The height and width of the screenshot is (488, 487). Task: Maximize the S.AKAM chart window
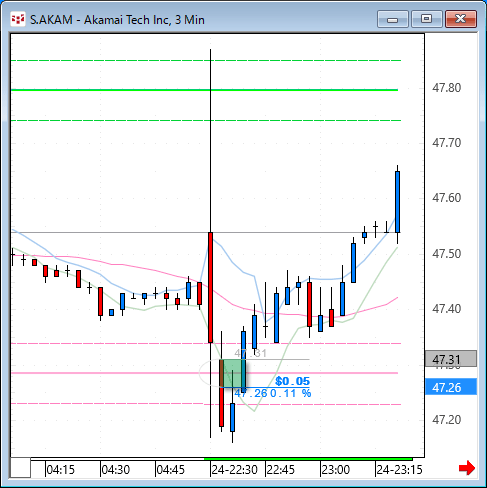[426, 19]
